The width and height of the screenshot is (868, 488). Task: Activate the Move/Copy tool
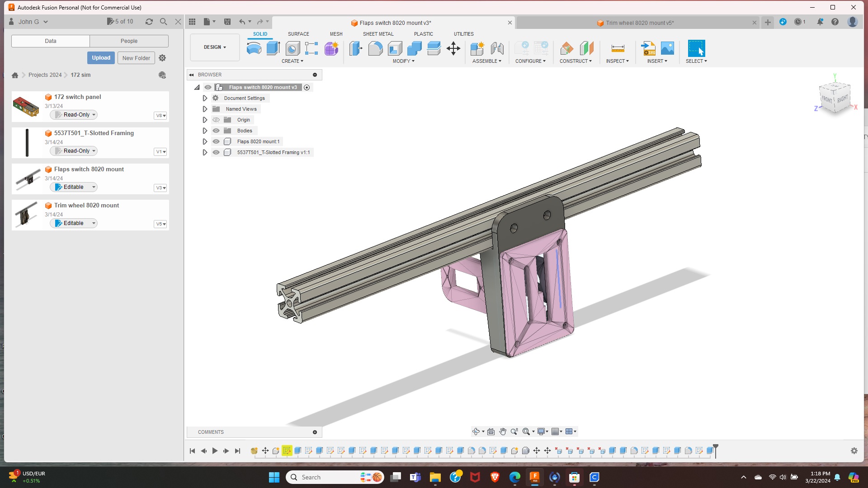click(453, 48)
